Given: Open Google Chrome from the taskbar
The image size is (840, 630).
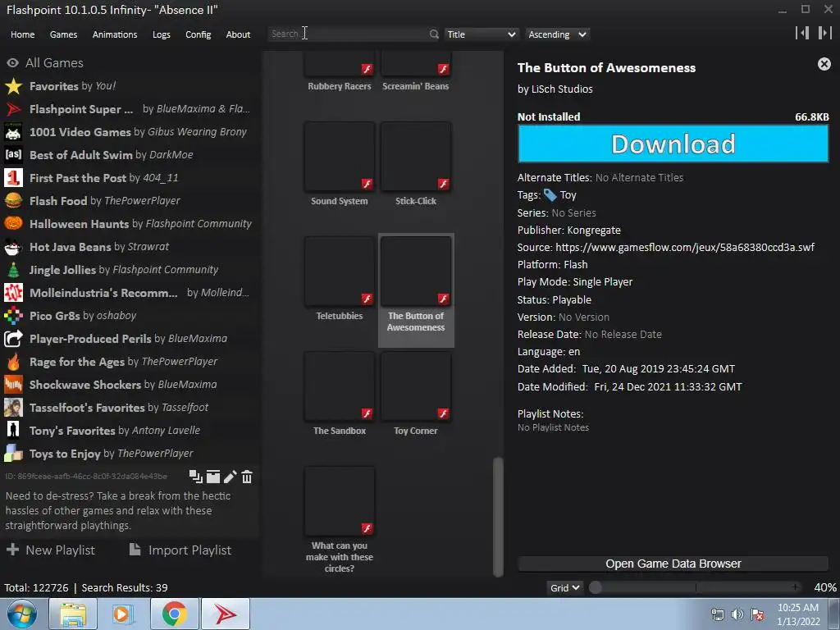Looking at the screenshot, I should [x=174, y=614].
